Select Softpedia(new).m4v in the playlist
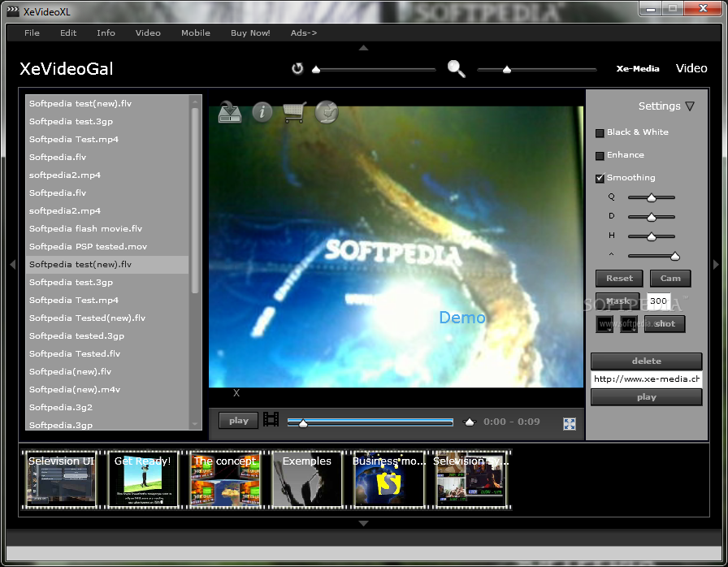Screen dimensions: 728x567 (x=107, y=389)
